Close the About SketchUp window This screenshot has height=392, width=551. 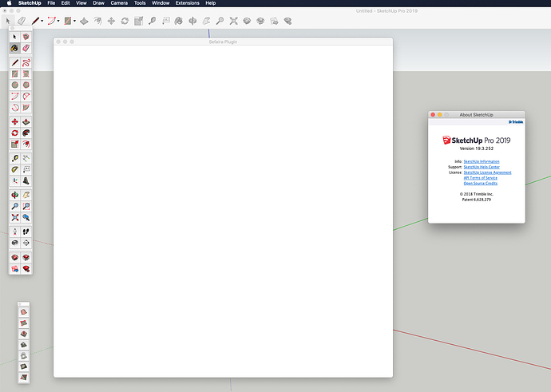coord(433,114)
